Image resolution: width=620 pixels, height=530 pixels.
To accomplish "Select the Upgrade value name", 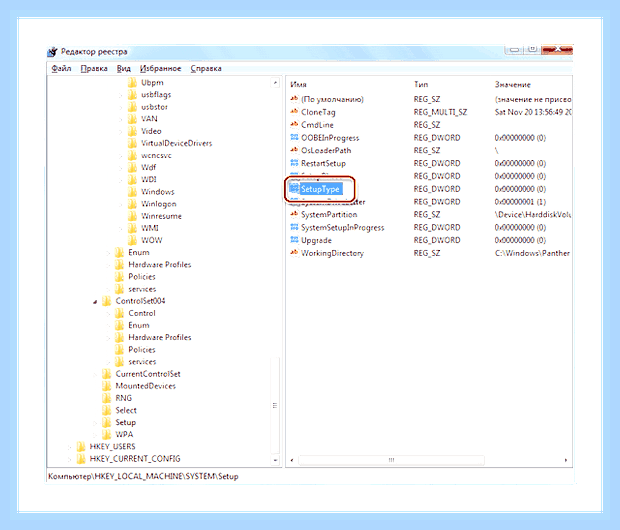I will pyautogui.click(x=316, y=240).
